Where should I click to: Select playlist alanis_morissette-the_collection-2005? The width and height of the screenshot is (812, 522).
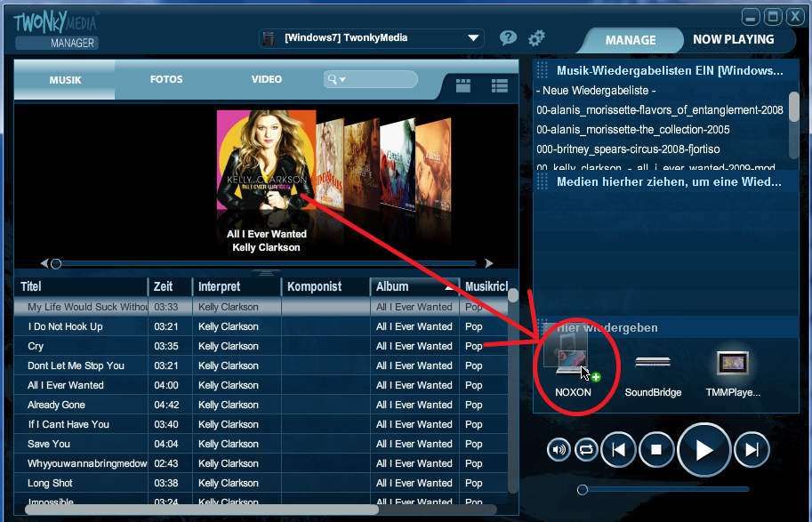coord(633,130)
